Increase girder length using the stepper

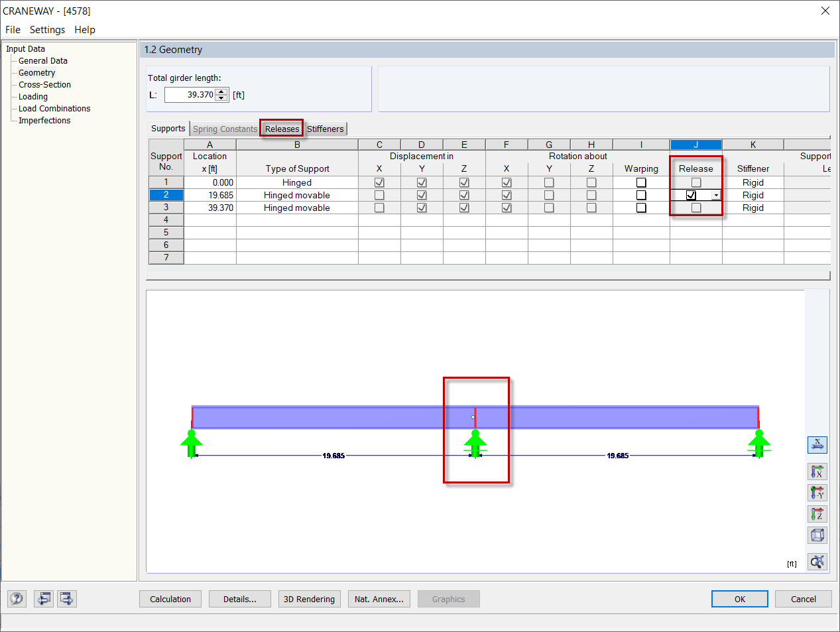pos(221,92)
